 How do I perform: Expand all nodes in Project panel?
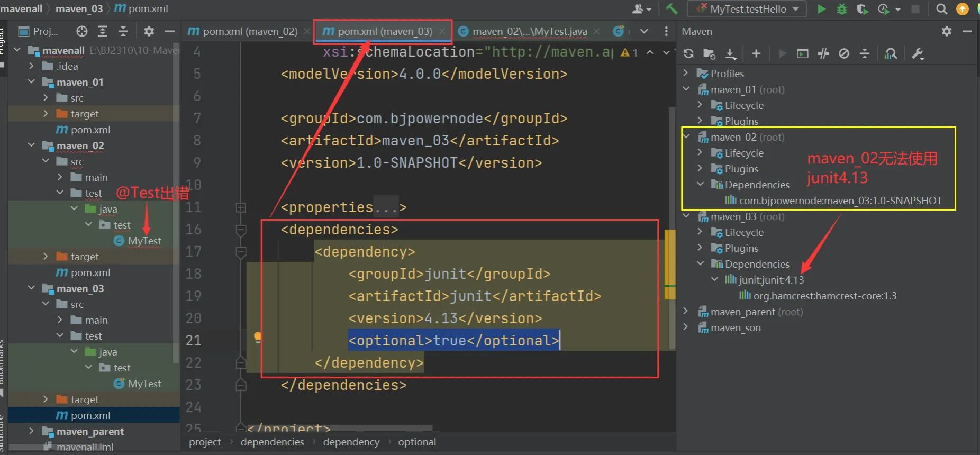[103, 31]
